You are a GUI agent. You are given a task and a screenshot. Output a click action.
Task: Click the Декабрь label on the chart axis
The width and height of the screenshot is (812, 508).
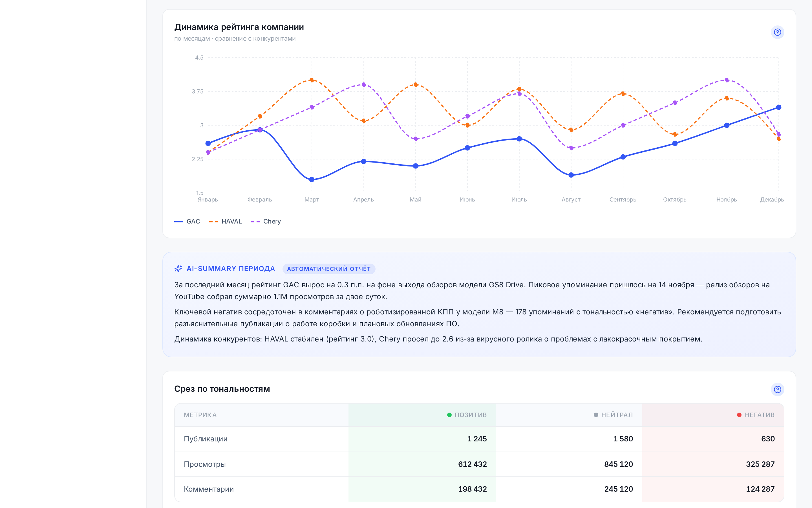pyautogui.click(x=772, y=200)
